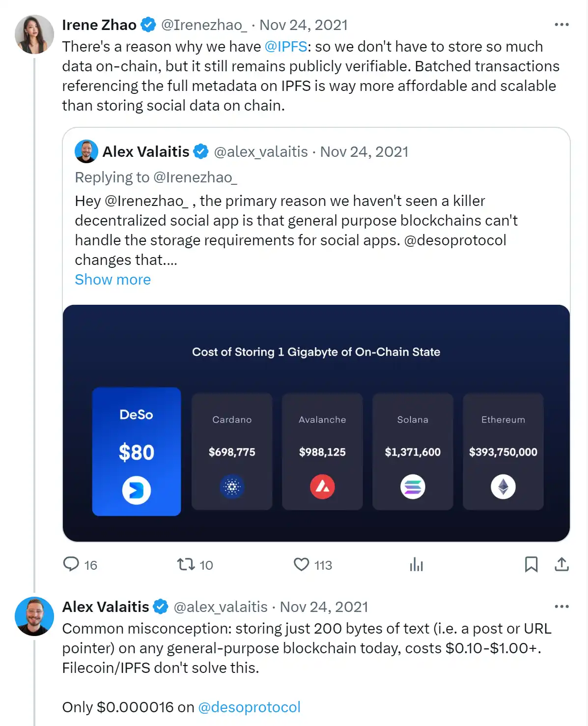Click the DeSo $80 logo icon
This screenshot has height=726, width=588.
coord(137,490)
